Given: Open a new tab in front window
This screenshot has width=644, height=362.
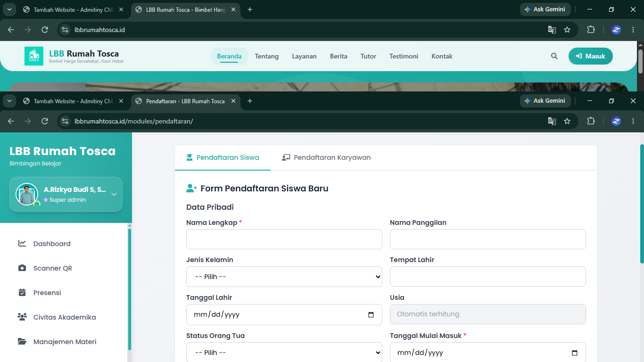Looking at the screenshot, I should coord(250,101).
